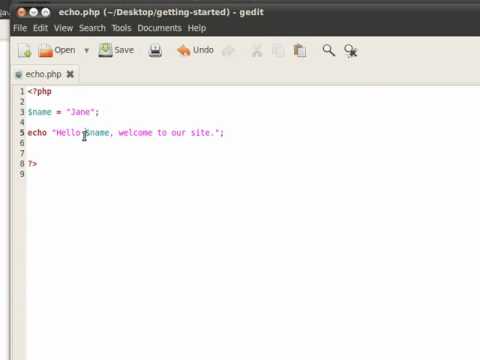Click the Print toolbar icon
Screen dimensions: 480x360
(x=155, y=51)
